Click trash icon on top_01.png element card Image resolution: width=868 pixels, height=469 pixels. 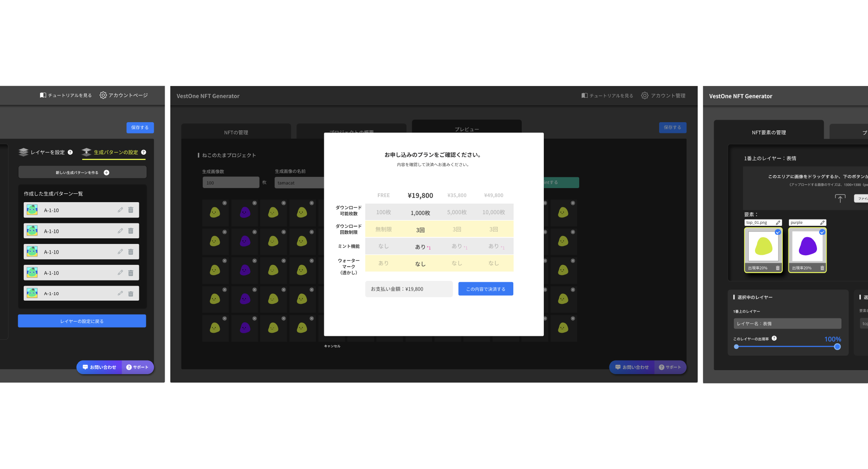point(778,268)
